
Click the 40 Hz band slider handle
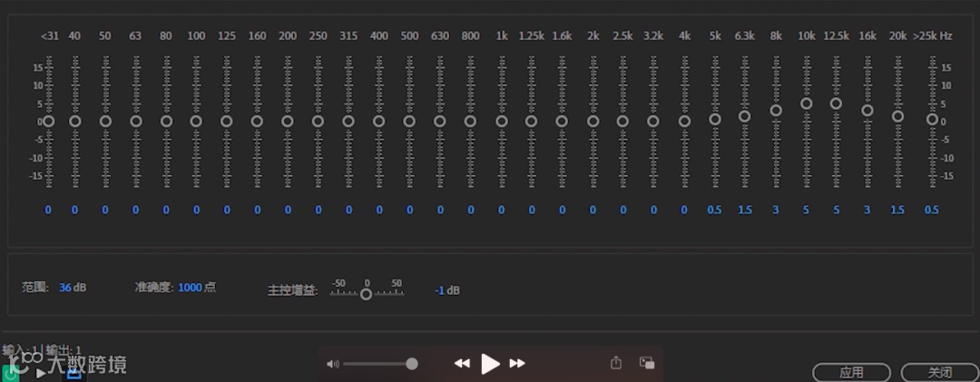point(75,122)
